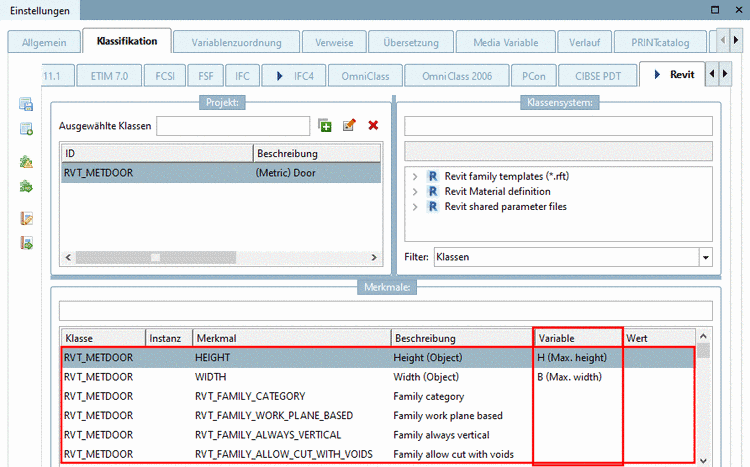750x467 pixels.
Task: Switch to the PRINTcatalog tab
Action: pos(660,43)
